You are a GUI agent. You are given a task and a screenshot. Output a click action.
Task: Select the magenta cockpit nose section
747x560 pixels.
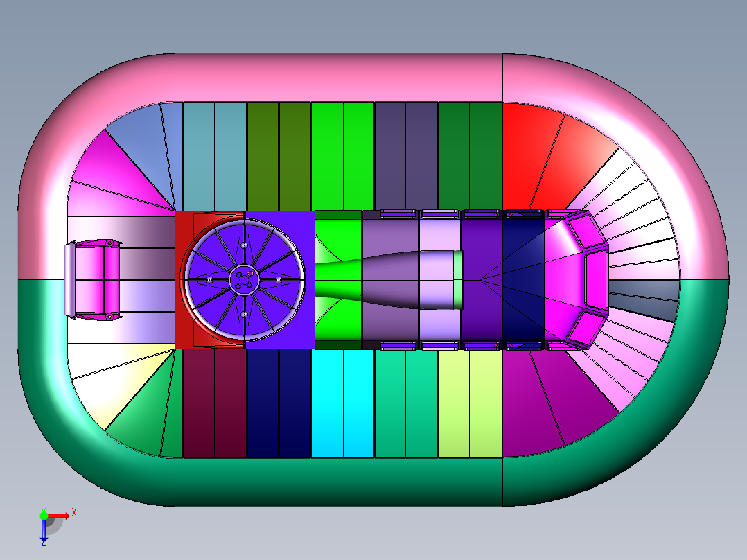pos(577,280)
